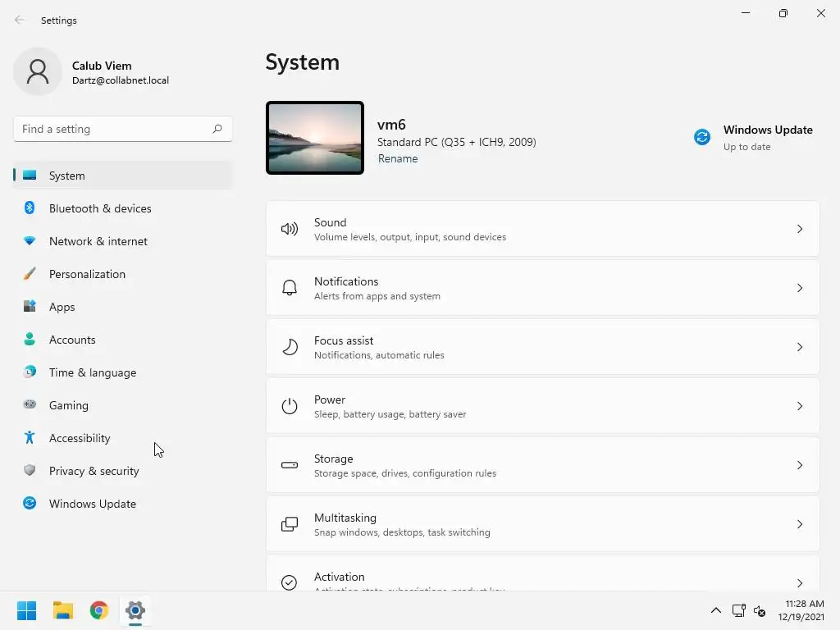
Task: Click the Time & language globe icon
Action: tap(30, 372)
